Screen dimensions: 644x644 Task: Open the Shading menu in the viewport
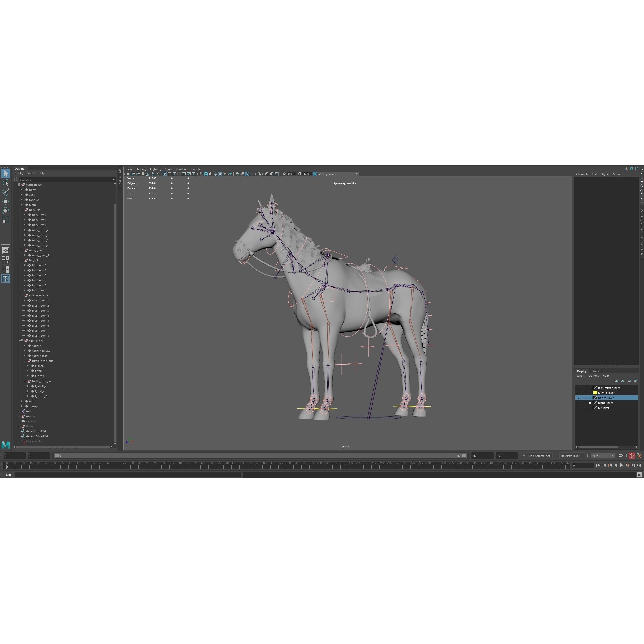pyautogui.click(x=141, y=169)
